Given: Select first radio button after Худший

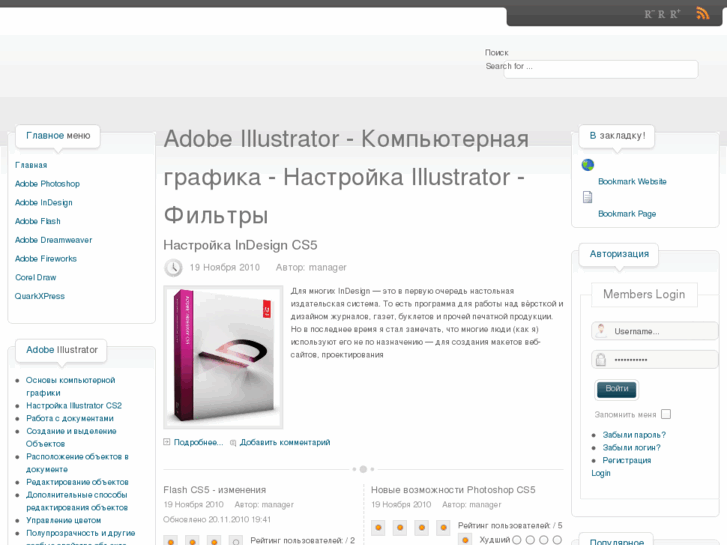Looking at the screenshot, I should [517, 540].
